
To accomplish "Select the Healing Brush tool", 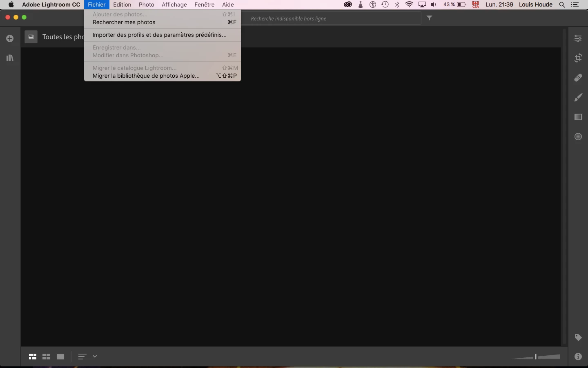I will click(578, 78).
